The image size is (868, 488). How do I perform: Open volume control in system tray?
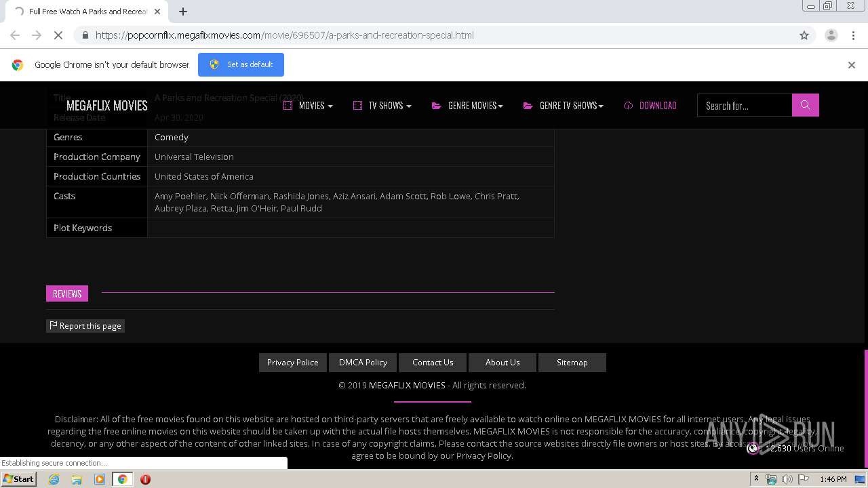787,479
